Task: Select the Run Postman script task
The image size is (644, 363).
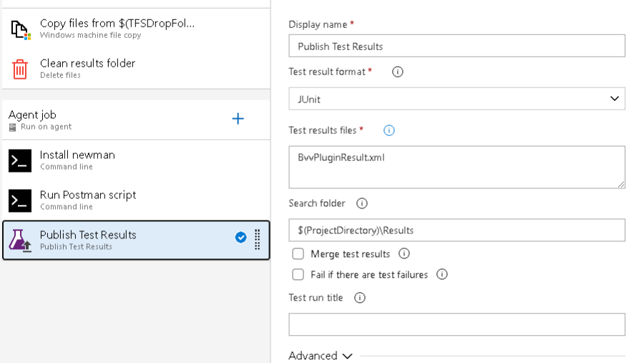Action: pos(136,200)
